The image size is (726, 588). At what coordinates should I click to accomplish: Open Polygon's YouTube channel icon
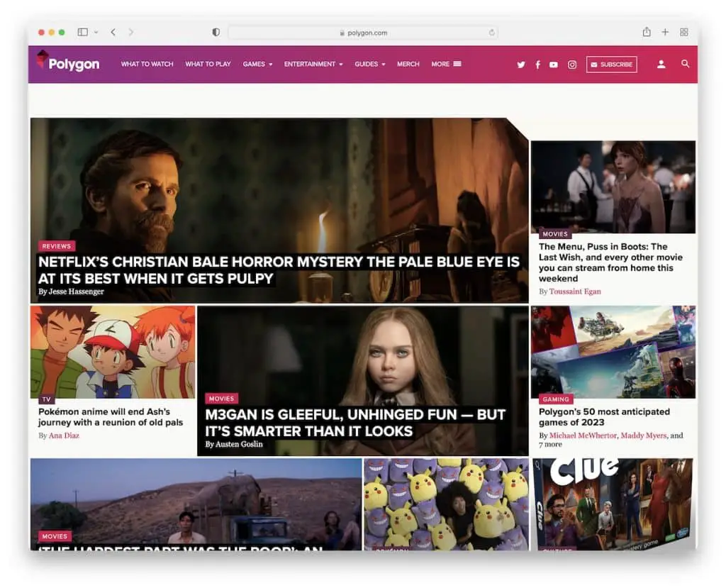click(x=553, y=65)
